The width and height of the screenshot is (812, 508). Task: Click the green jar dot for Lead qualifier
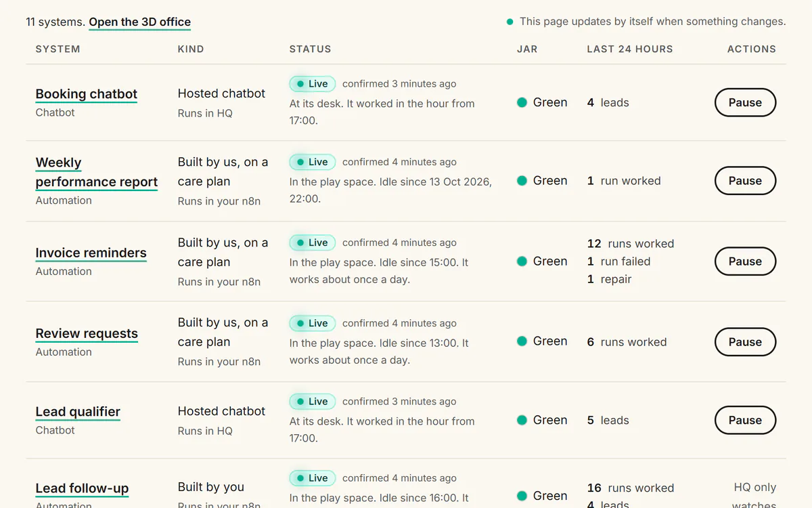pyautogui.click(x=522, y=420)
